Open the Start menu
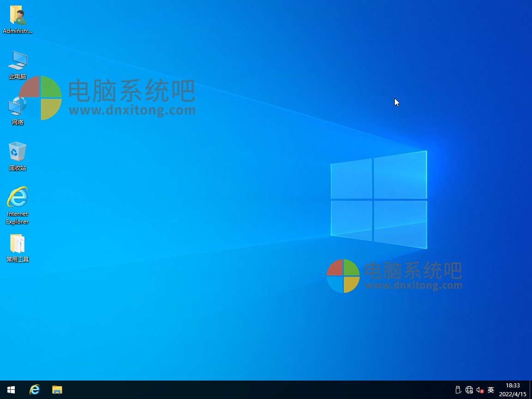 [x=11, y=389]
